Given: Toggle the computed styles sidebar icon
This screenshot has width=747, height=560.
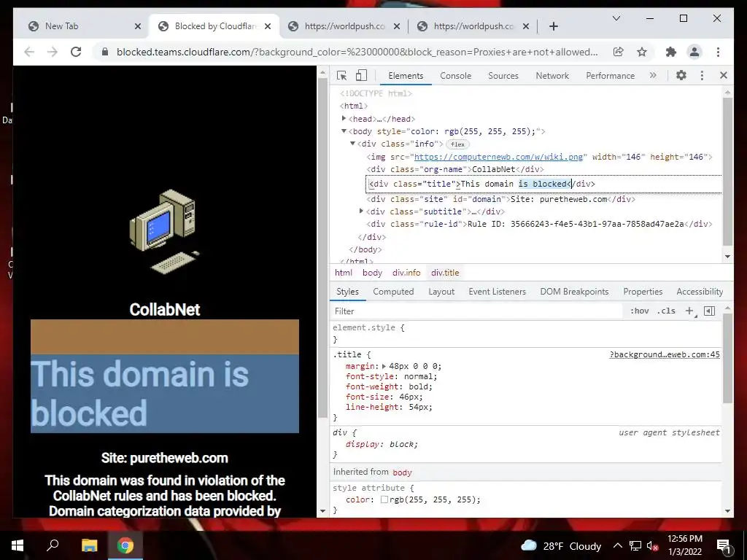Looking at the screenshot, I should click(x=709, y=311).
